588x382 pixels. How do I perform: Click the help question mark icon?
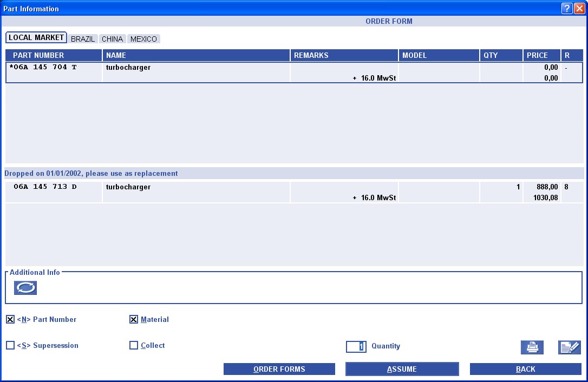(x=567, y=8)
